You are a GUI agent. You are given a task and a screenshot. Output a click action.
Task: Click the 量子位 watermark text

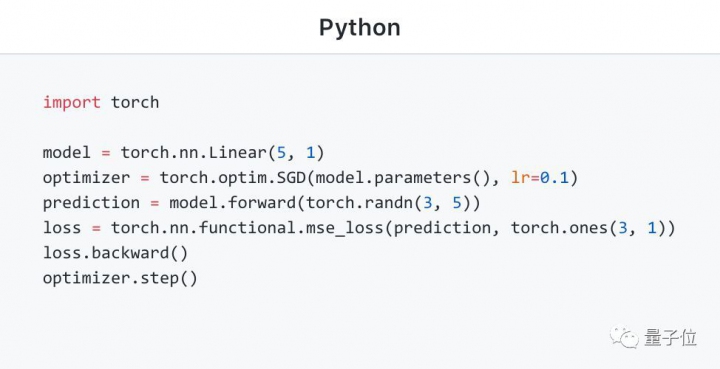pyautogui.click(x=671, y=337)
